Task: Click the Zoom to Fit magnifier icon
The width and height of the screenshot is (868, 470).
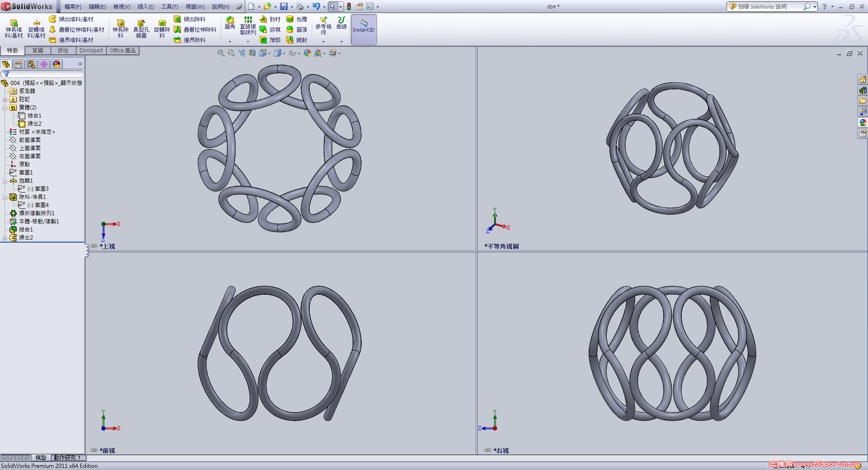Action: 221,53
